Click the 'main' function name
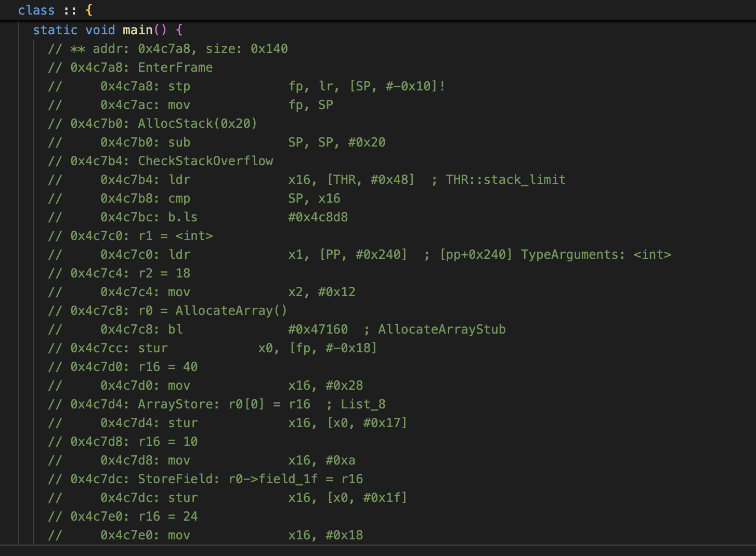Image resolution: width=756 pixels, height=556 pixels. point(138,30)
